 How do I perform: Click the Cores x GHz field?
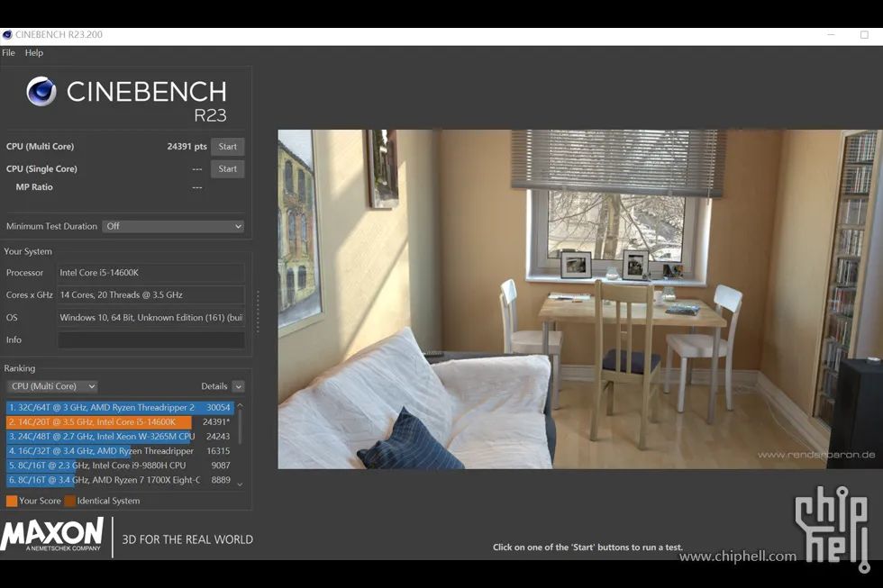[x=151, y=294]
